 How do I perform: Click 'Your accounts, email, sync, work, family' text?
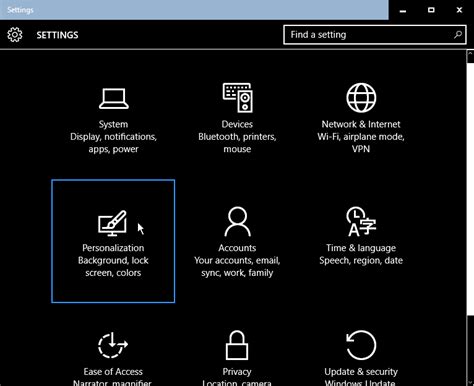237,267
